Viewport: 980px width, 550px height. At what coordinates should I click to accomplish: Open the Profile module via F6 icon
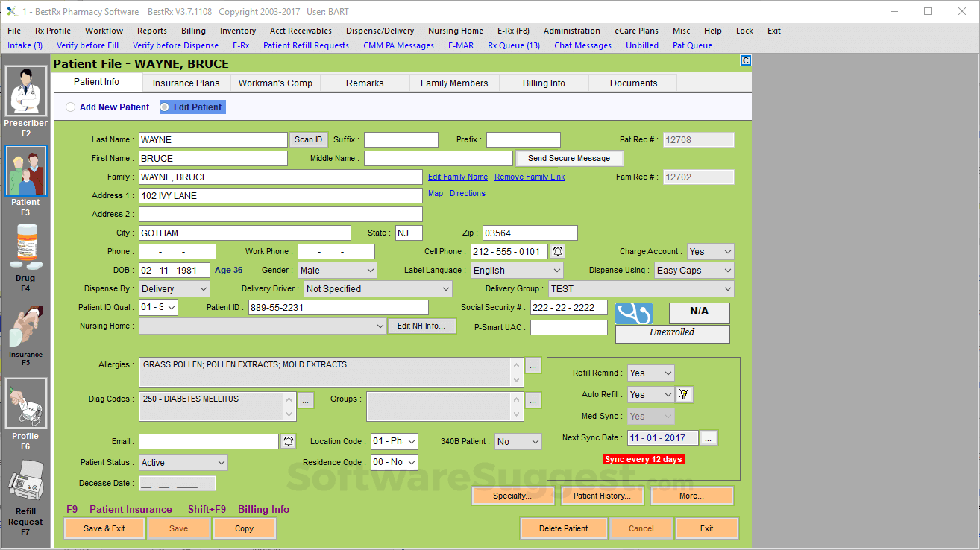click(x=25, y=402)
